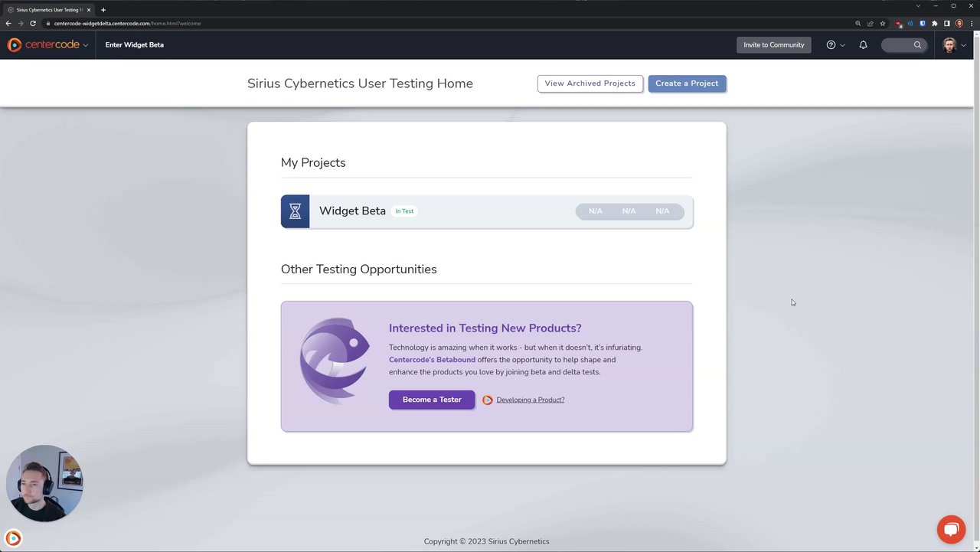Go forward in browser
This screenshot has width=980, height=552.
coord(21,24)
